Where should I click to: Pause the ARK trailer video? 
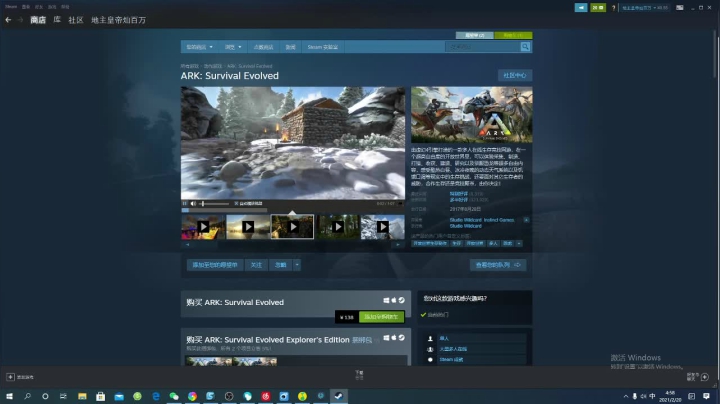click(185, 203)
